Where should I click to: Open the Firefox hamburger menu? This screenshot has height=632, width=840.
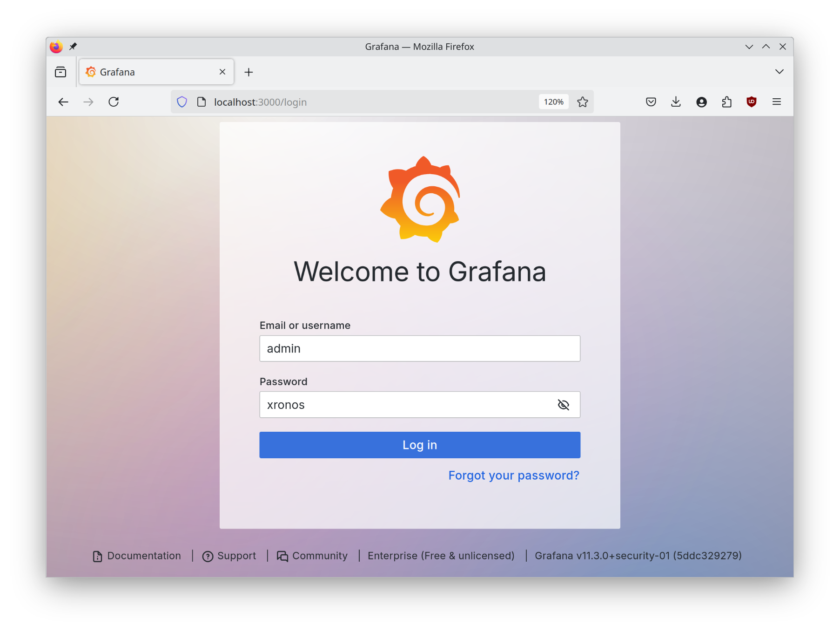click(x=777, y=102)
